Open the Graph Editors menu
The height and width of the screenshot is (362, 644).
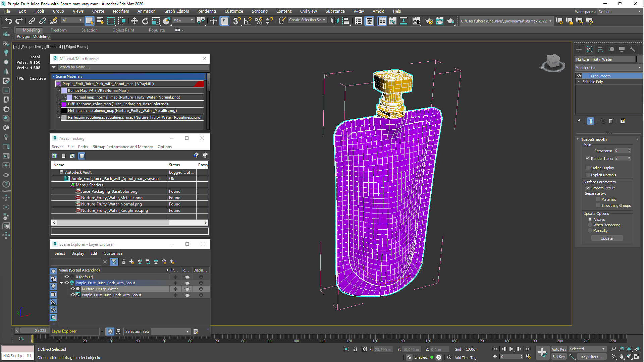[x=177, y=11]
